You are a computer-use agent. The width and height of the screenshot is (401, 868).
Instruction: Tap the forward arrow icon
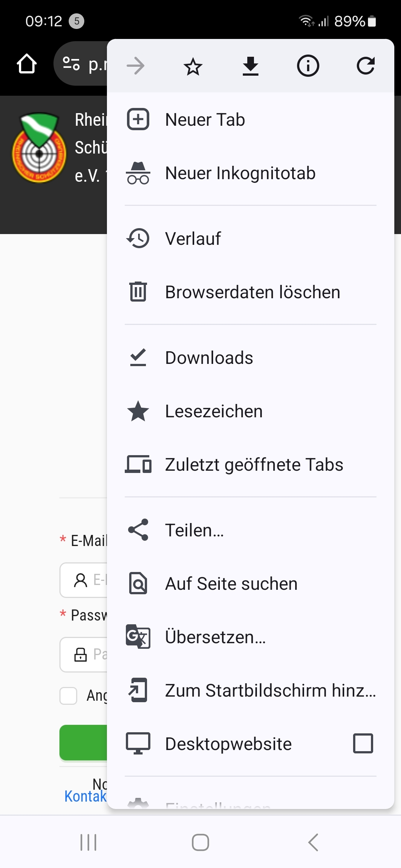[136, 66]
